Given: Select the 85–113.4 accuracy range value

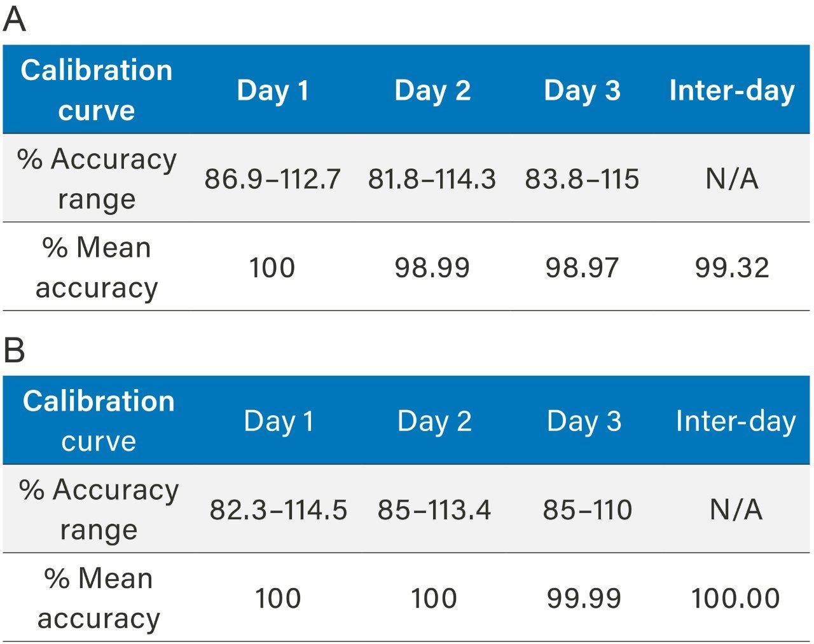Looking at the screenshot, I should (x=434, y=510).
